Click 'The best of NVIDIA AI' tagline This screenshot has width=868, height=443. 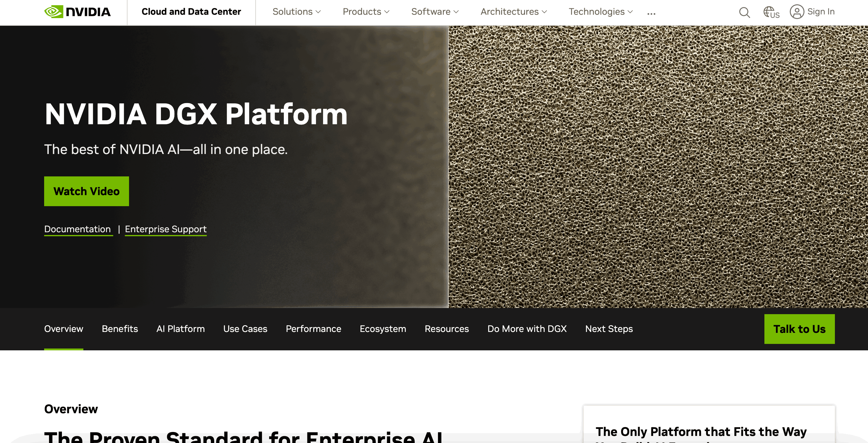click(x=166, y=149)
